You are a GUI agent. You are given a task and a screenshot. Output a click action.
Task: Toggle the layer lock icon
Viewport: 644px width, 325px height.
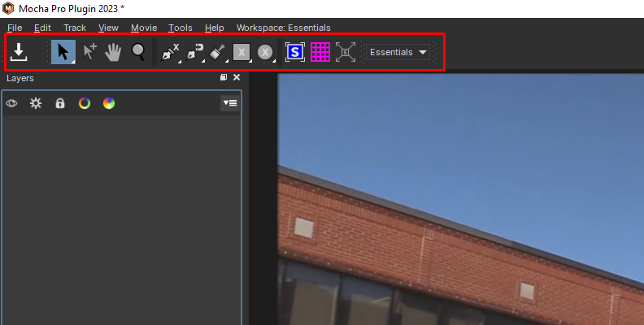point(60,103)
